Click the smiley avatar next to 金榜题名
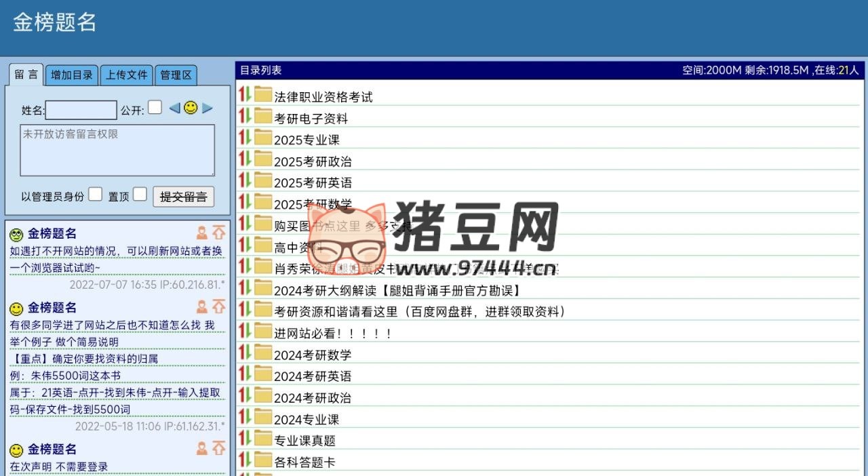This screenshot has width=868, height=476. [x=16, y=233]
